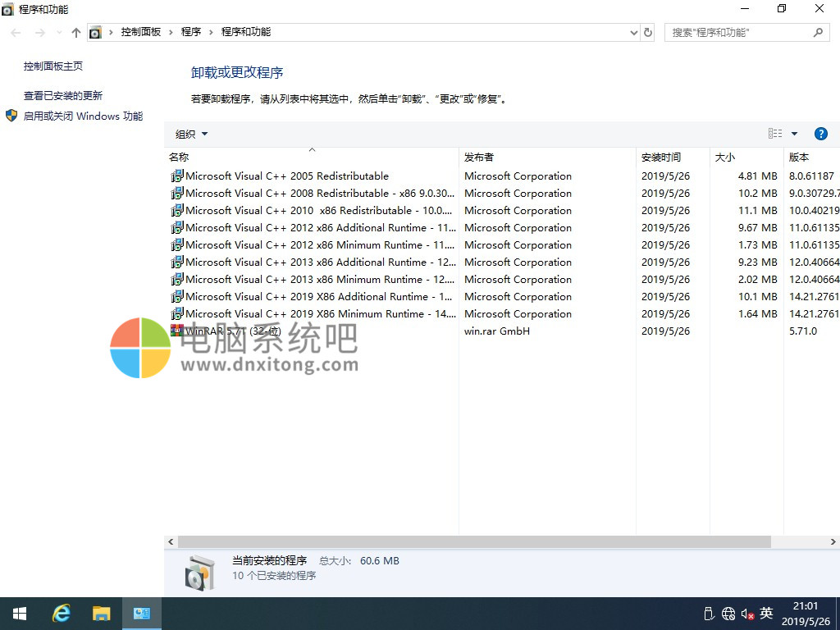Click the 2019 Additional Runtime icon
Screen dimensions: 840x630
(x=177, y=295)
